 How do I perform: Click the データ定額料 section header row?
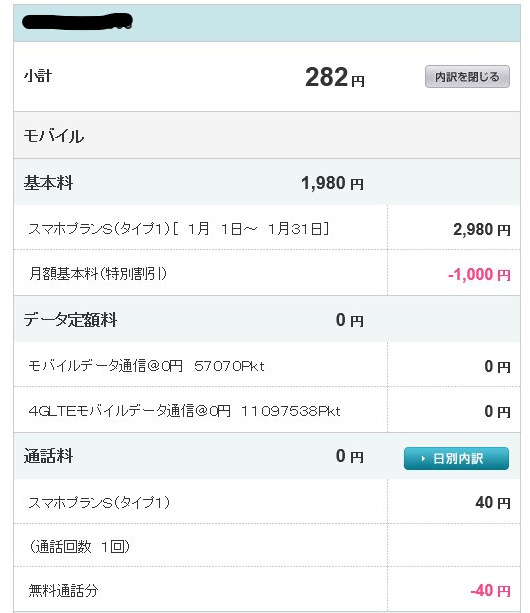click(x=267, y=319)
